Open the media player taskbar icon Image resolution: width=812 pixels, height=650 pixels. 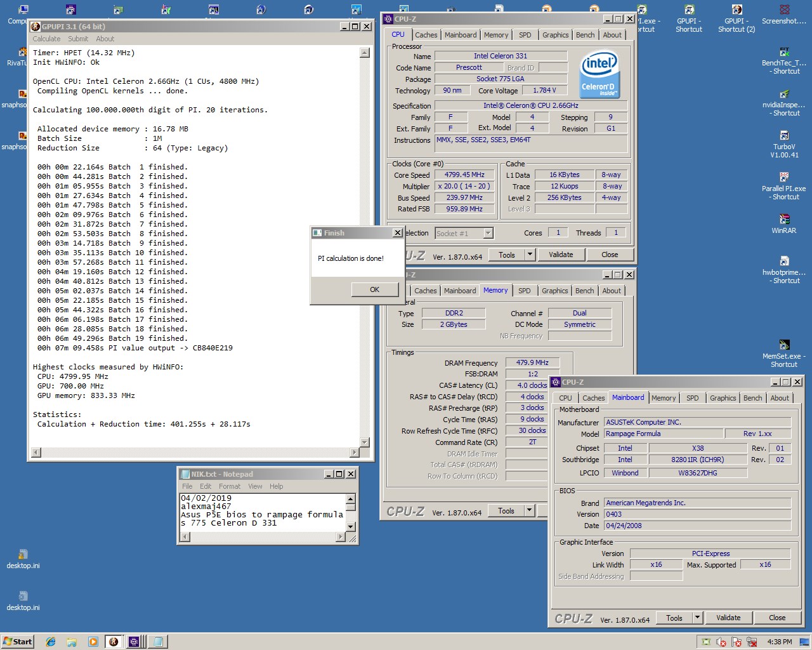(x=93, y=642)
